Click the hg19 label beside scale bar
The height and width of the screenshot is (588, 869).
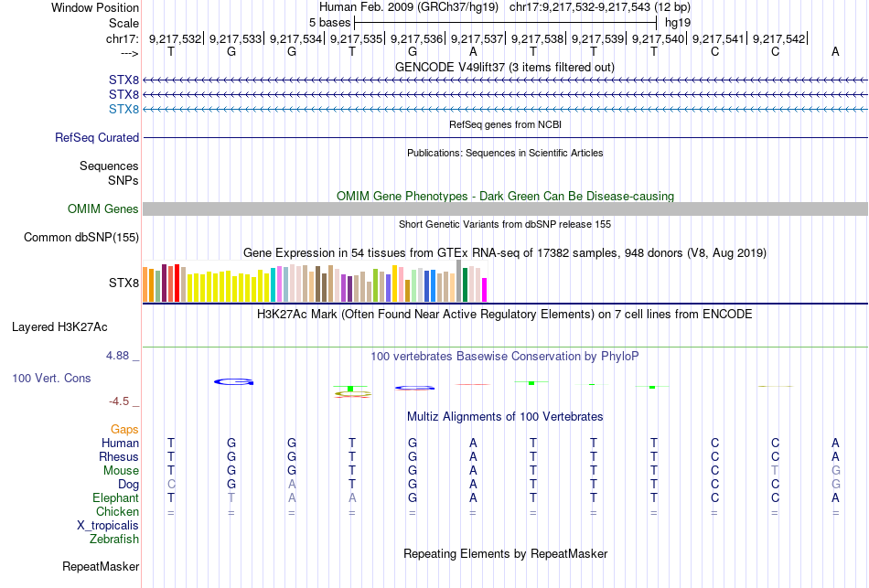678,23
